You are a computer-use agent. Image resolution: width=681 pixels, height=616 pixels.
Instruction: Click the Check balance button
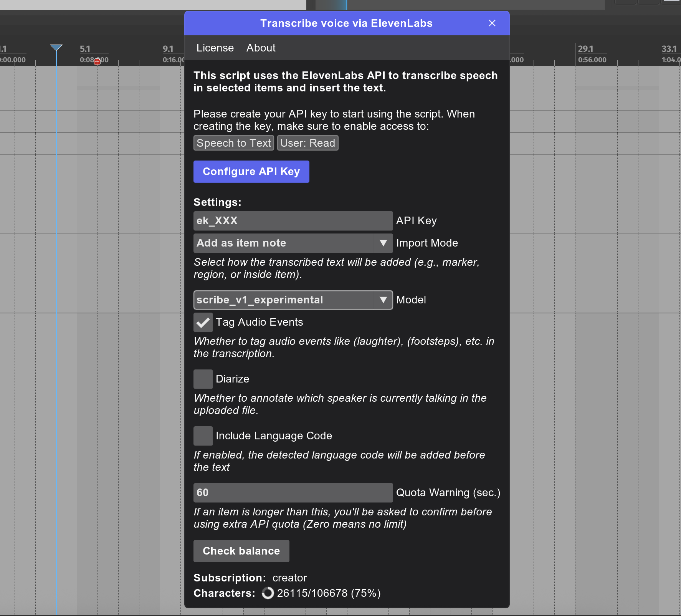[241, 551]
